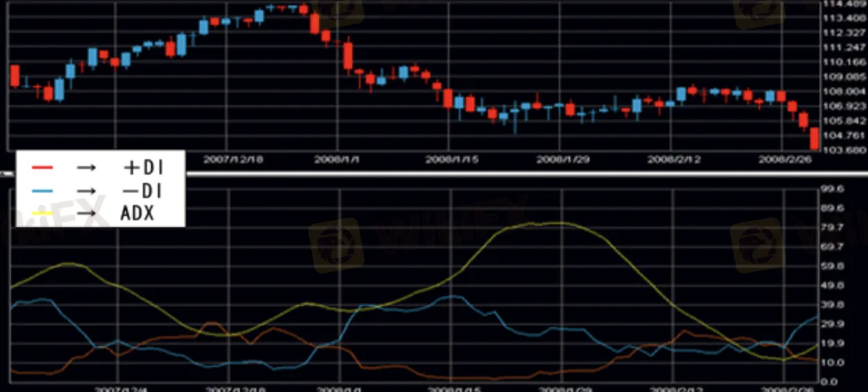Click the 39.8 indicator axis value

point(832,305)
